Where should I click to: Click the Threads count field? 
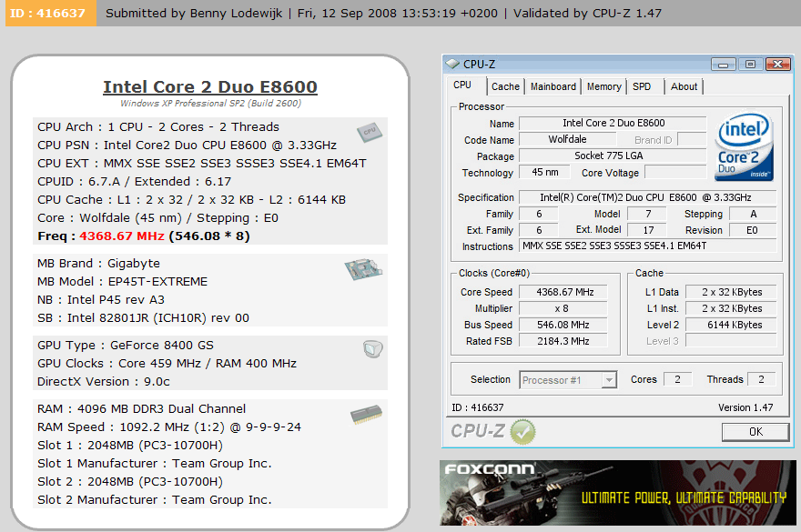point(761,379)
